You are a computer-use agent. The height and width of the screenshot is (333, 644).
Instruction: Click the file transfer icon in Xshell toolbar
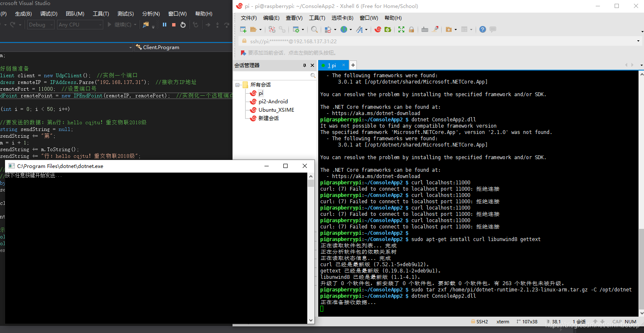(x=328, y=29)
